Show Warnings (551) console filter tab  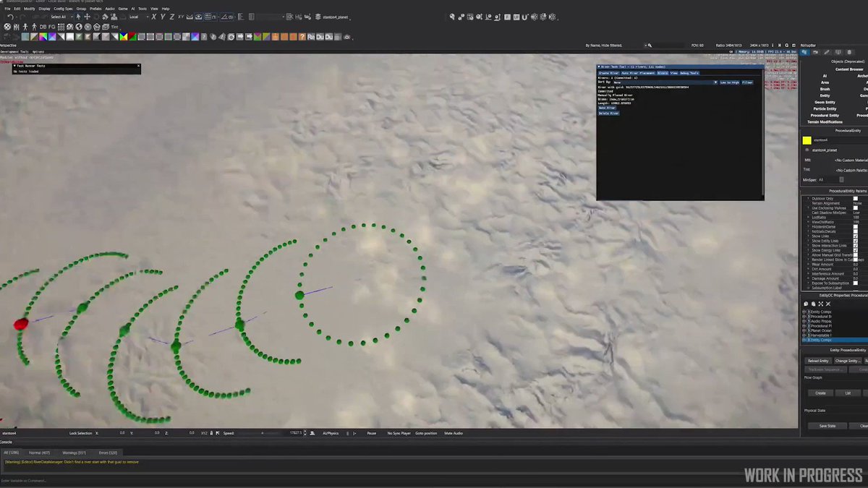74,453
